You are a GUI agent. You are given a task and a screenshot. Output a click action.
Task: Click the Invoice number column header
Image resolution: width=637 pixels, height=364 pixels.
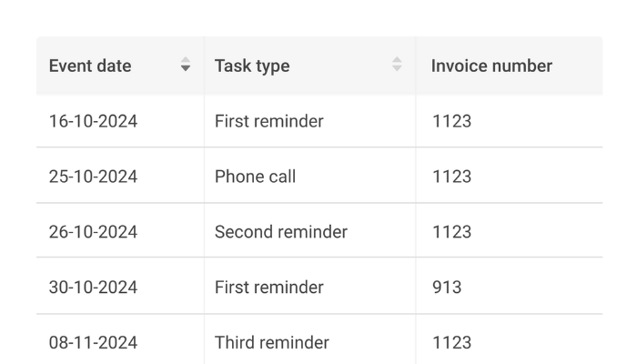tap(491, 66)
